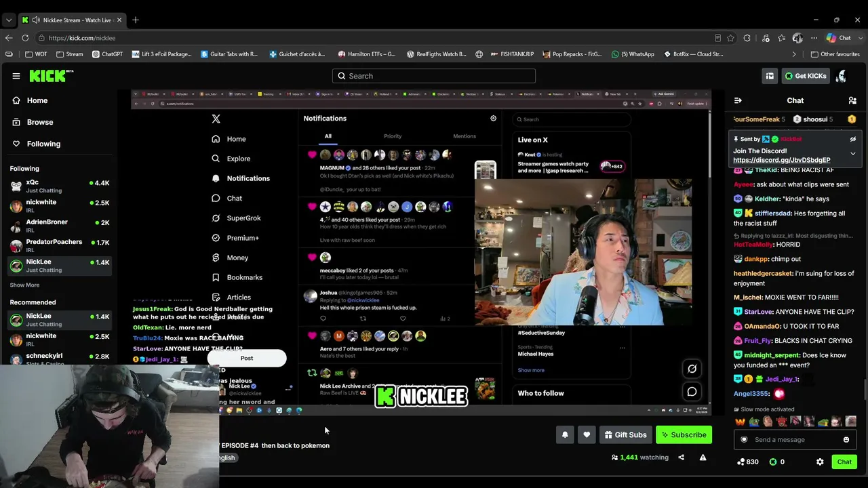This screenshot has width=868, height=488.
Task: Open the chat users list icon
Action: point(852,100)
